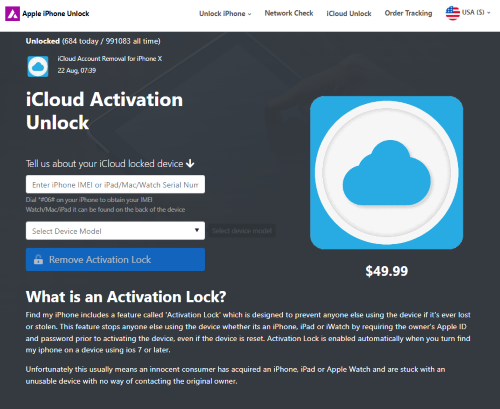Open the Select Device Model dropdown

(x=115, y=231)
